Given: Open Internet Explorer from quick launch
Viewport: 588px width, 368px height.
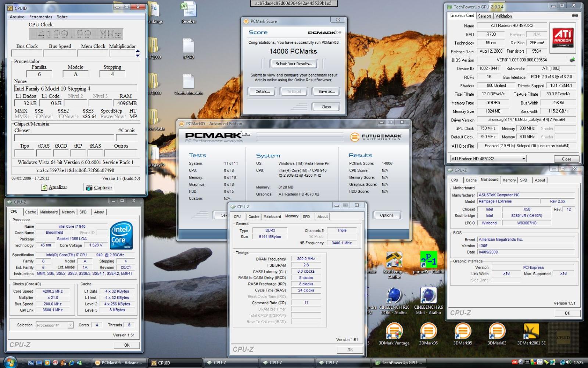Looking at the screenshot, I should tap(71, 363).
